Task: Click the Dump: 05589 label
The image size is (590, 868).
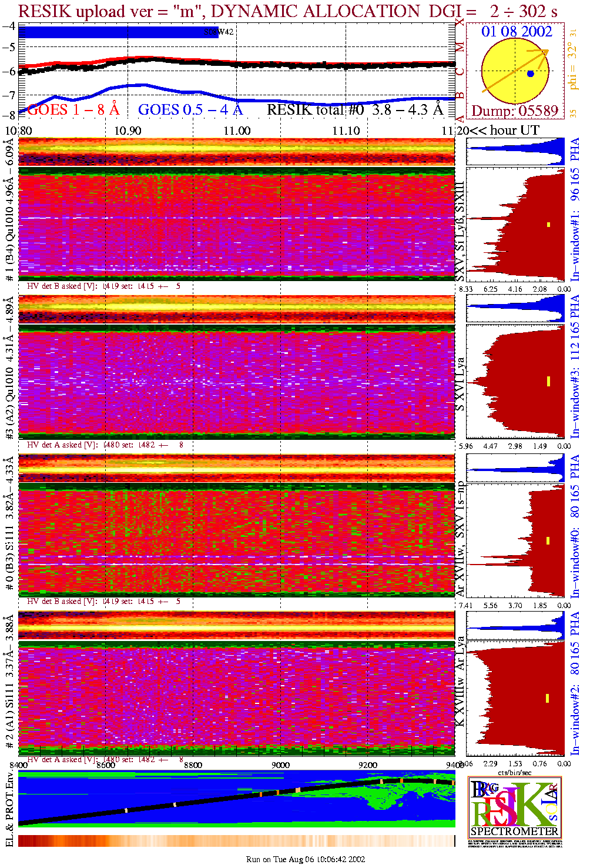Action: [x=515, y=111]
